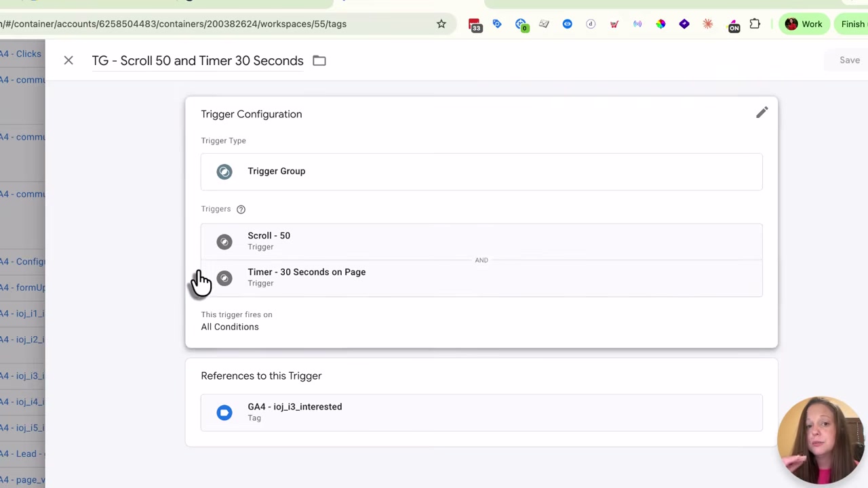
Task: Open the blue tag extension icon
Action: point(497,24)
